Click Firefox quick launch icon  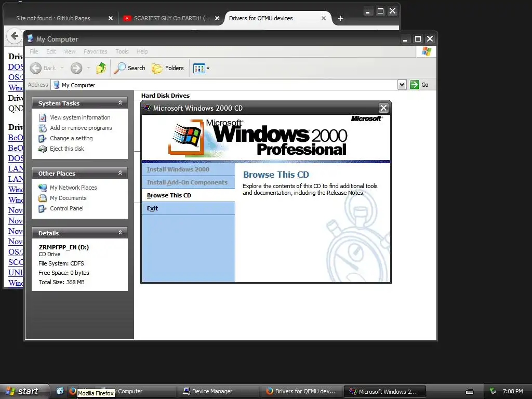coord(72,391)
